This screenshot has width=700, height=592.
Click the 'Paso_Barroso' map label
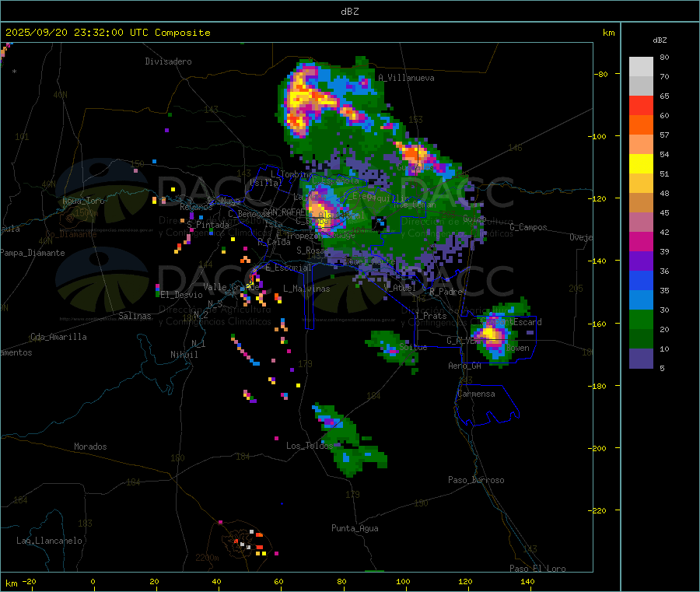[x=476, y=480]
